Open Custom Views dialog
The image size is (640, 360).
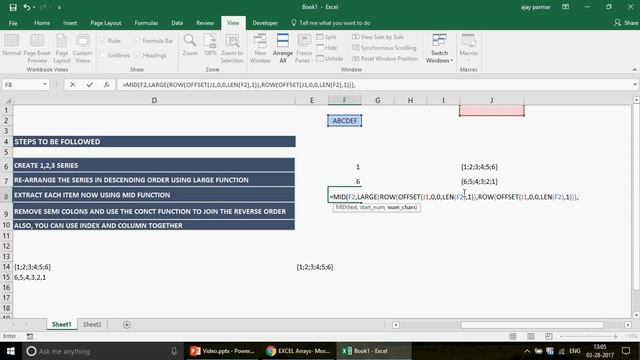(82, 49)
